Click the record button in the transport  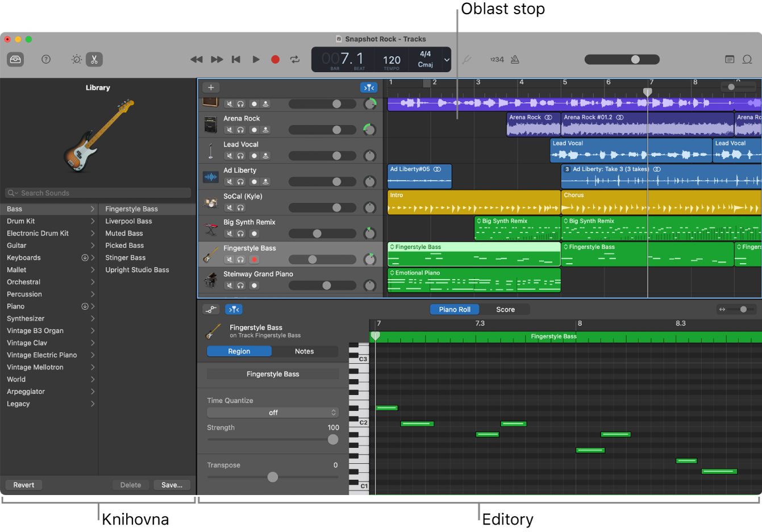point(275,59)
